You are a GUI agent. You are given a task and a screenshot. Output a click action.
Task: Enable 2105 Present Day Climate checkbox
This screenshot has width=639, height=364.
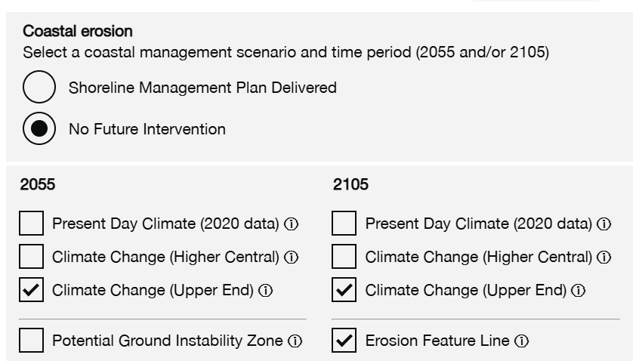click(344, 224)
